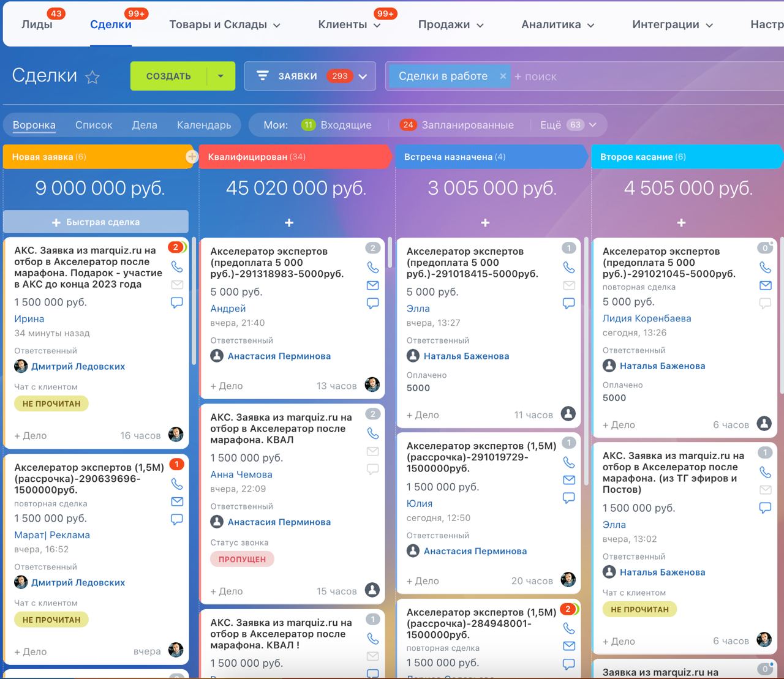Click email icon on Андрей deal card
784x679 pixels.
click(373, 285)
